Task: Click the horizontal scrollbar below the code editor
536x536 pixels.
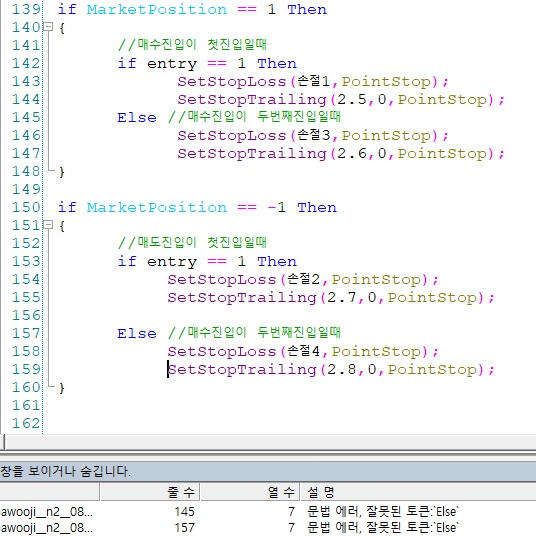Action: (270, 442)
